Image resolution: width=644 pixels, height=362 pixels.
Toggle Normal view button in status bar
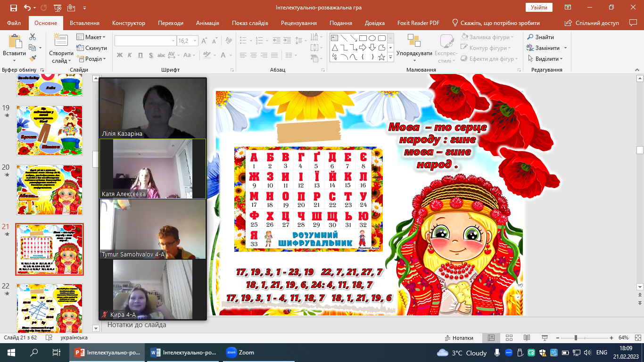491,338
